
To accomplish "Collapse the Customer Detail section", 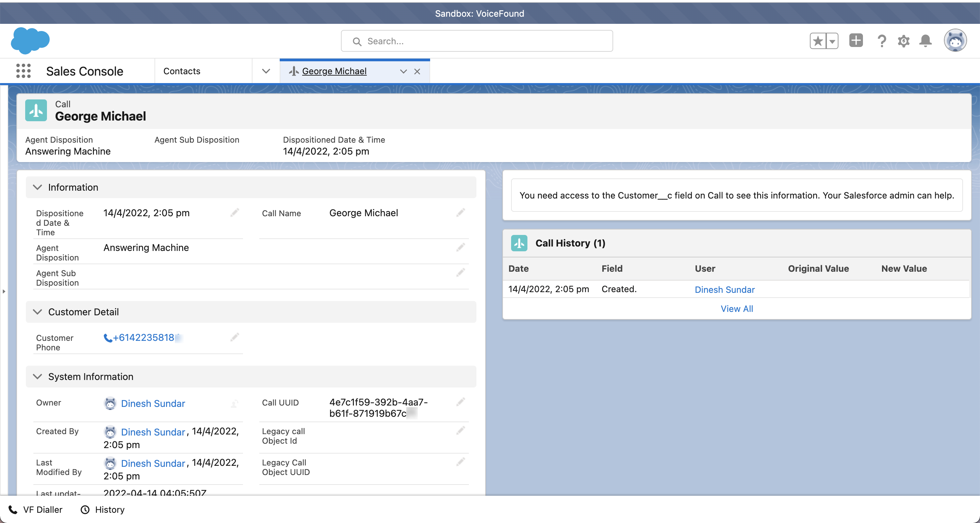I will (x=37, y=312).
